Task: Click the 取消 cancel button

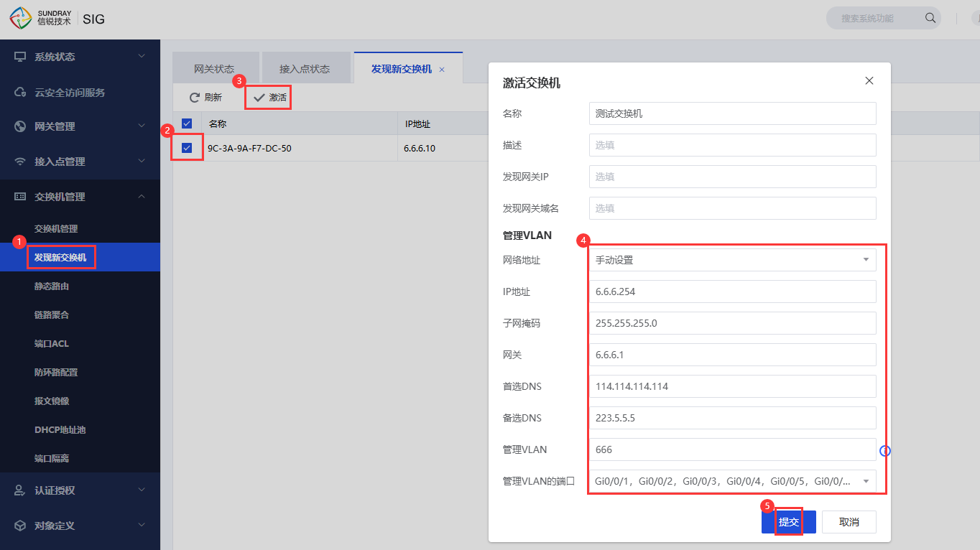Action: click(849, 522)
